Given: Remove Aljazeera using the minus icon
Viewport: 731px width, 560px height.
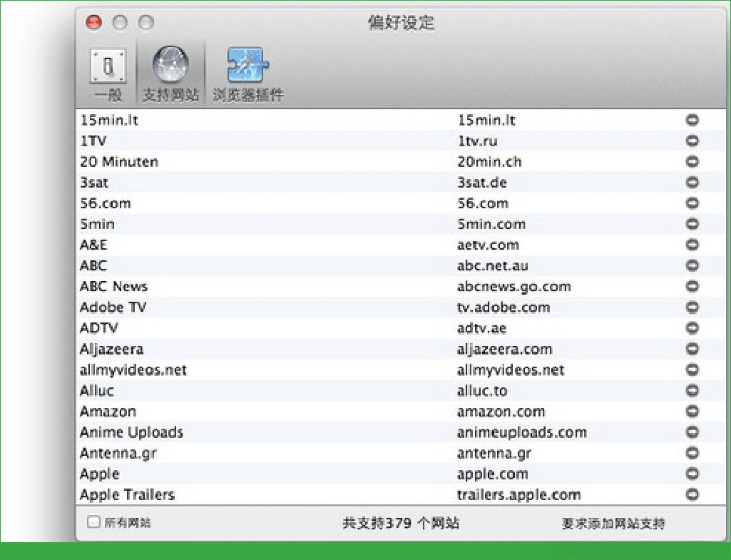Looking at the screenshot, I should pos(692,349).
